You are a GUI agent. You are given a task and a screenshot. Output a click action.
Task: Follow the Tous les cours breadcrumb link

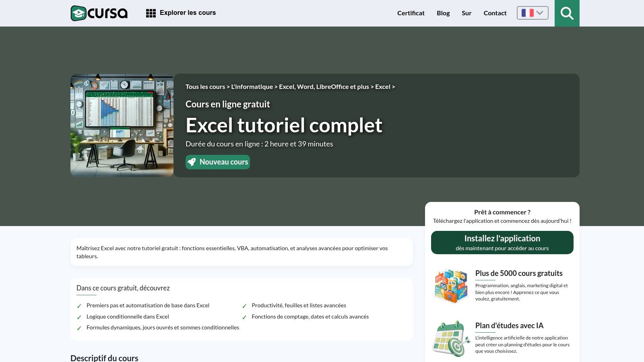(x=205, y=86)
